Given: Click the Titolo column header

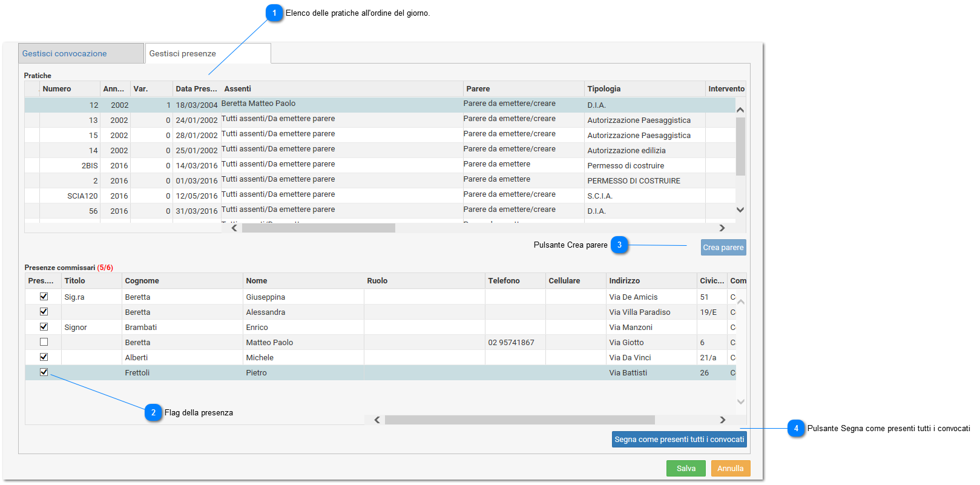Looking at the screenshot, I should click(x=91, y=280).
